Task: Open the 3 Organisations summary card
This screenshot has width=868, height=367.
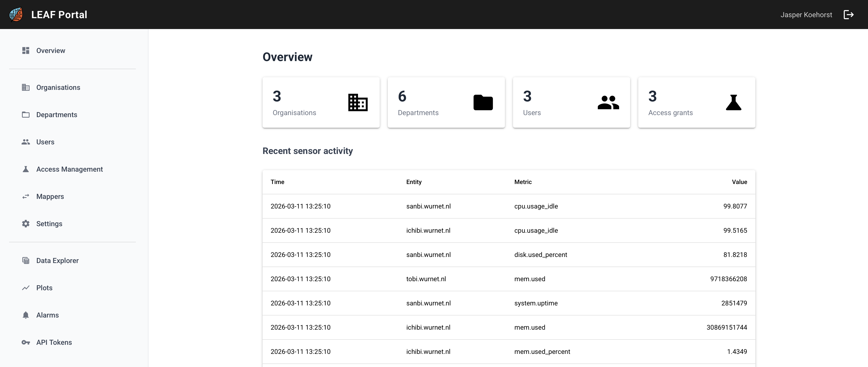Action: pos(321,102)
